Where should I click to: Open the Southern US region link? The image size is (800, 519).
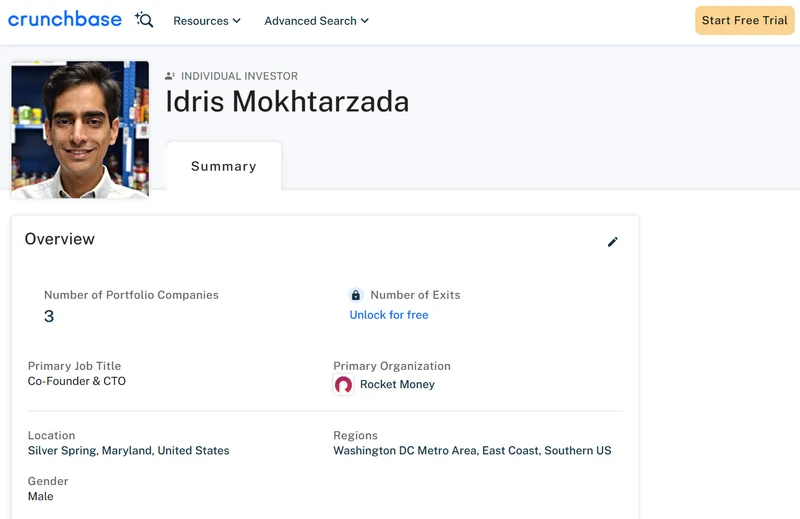578,451
